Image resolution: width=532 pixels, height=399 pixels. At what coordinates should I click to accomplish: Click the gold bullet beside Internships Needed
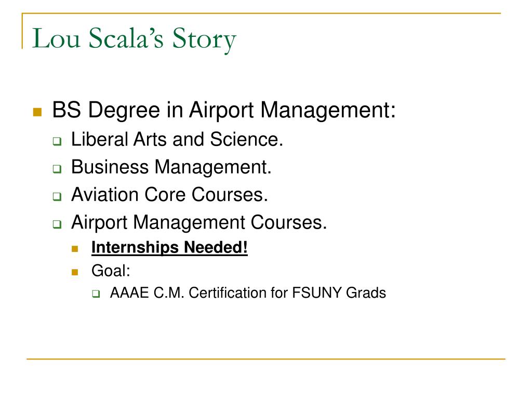coord(75,249)
